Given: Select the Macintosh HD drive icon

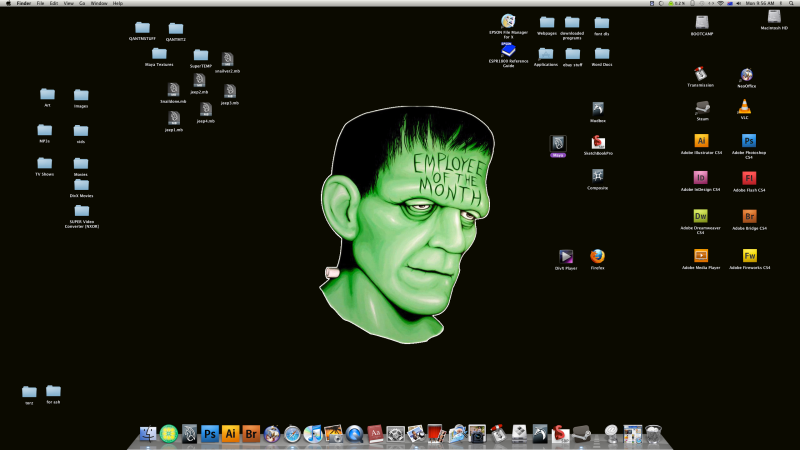Looking at the screenshot, I should 774,16.
